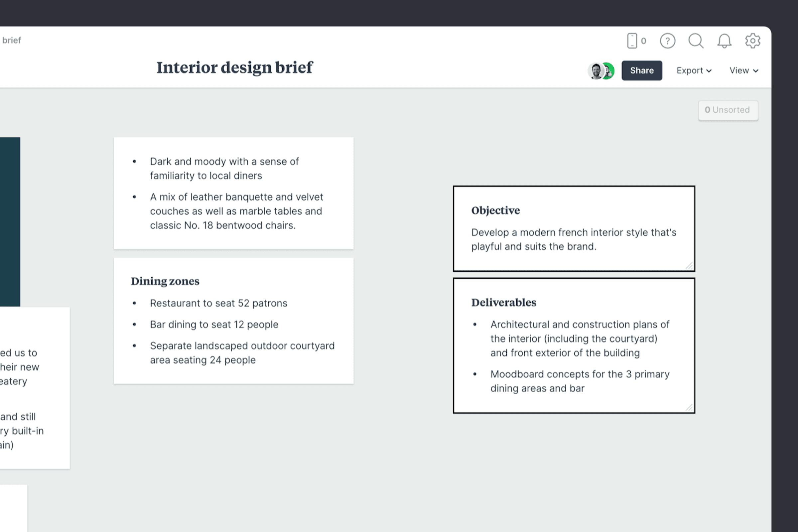Expand the View dropdown
The width and height of the screenshot is (798, 532).
point(744,70)
